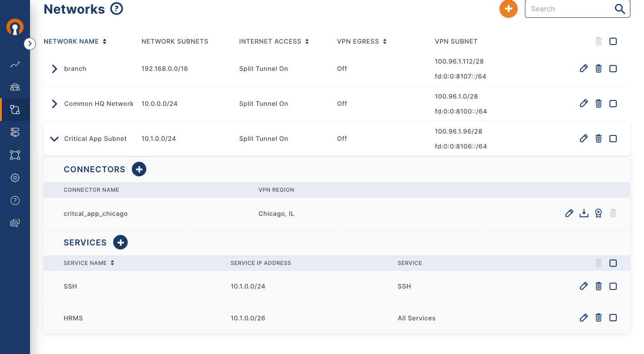The image size is (644, 354).
Task: Open the Settings gear in sidebar
Action: tap(15, 178)
